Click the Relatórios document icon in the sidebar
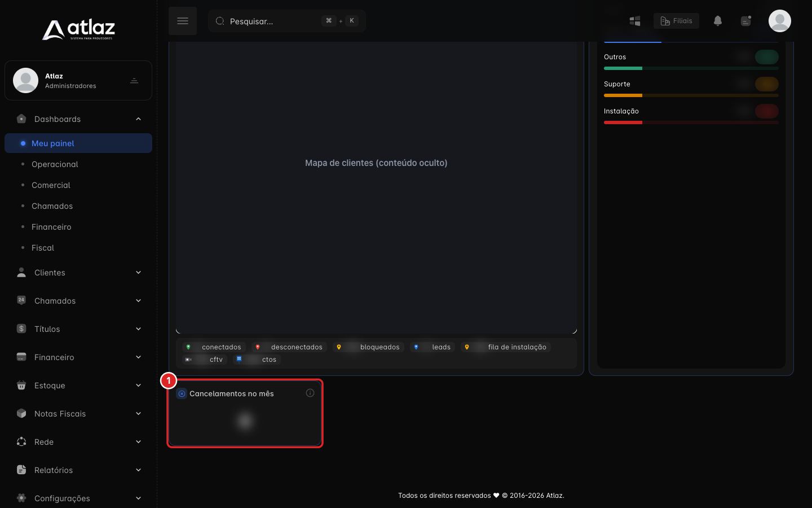Viewport: 812px width, 508px height. pyautogui.click(x=21, y=470)
